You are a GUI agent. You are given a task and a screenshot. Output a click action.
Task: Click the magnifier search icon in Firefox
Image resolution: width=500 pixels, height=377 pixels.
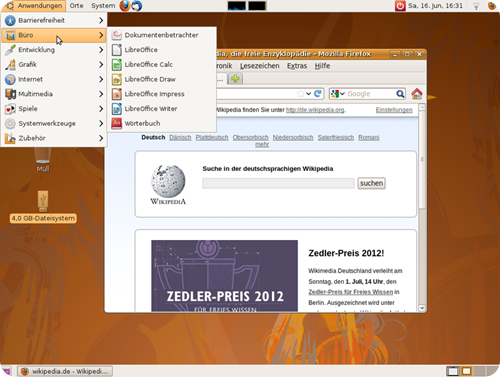click(400, 94)
